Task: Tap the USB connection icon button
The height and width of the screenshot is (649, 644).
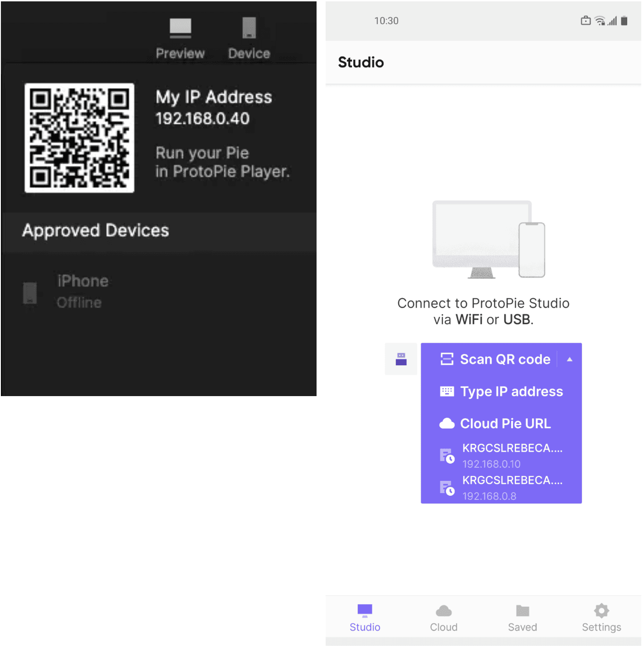Action: (x=401, y=359)
